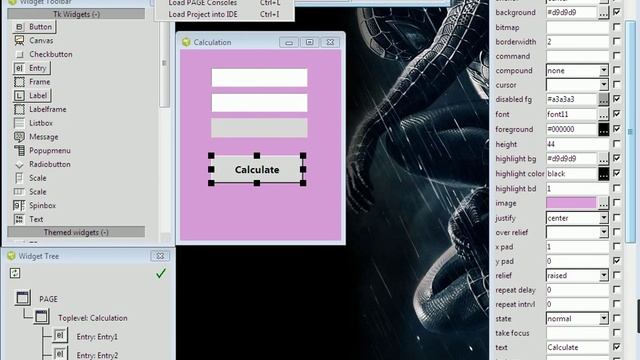Click the Entry1 node icon in tree

(x=60, y=336)
